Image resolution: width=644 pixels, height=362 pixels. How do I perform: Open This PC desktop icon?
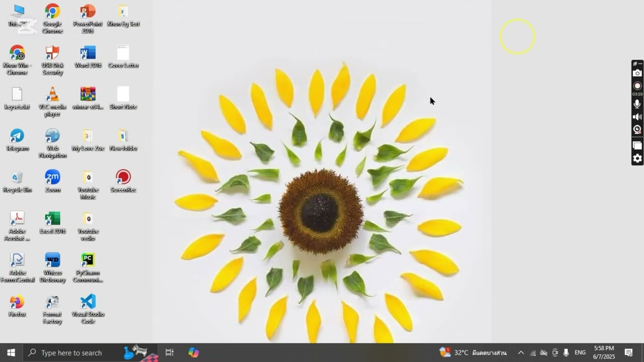[17, 16]
